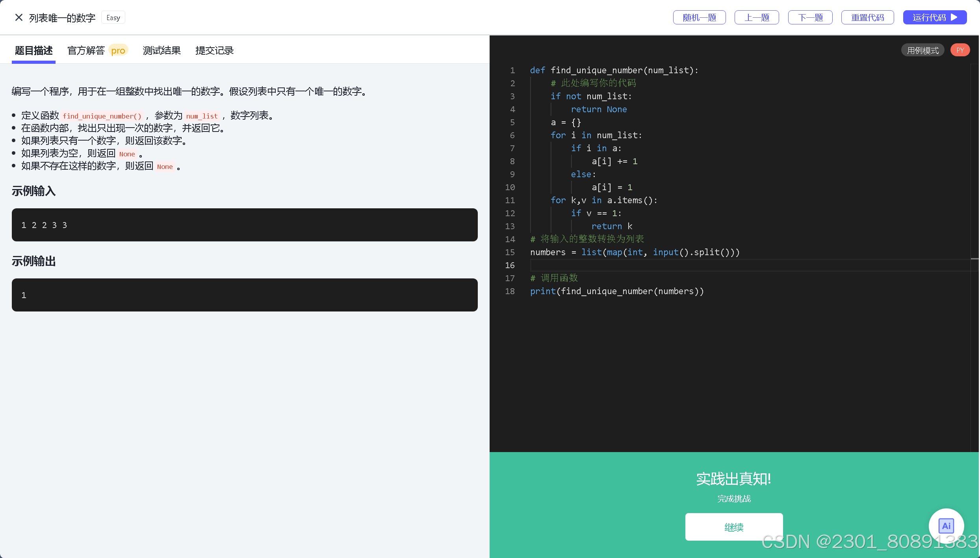Open the 提交记录 tab
The height and width of the screenshot is (558, 980).
pyautogui.click(x=214, y=50)
